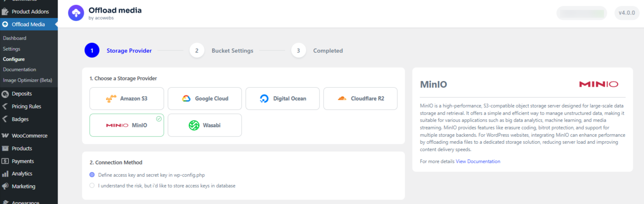Click the Digital Ocean logo icon
644x204 pixels.
(x=264, y=98)
